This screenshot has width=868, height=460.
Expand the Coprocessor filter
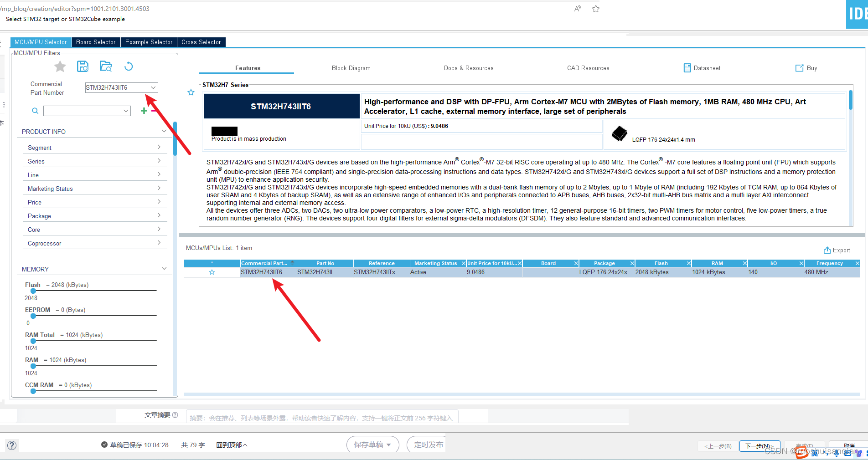(x=159, y=243)
